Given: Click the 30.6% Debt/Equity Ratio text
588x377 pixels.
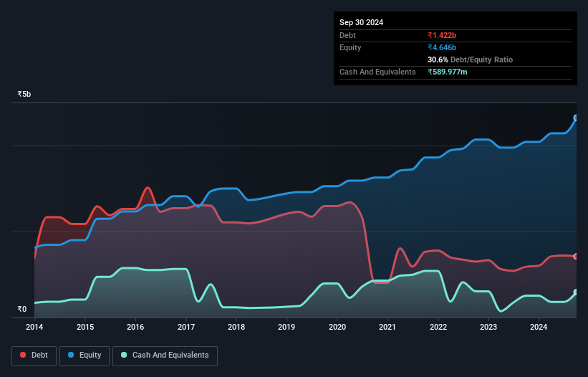Looking at the screenshot, I should click(470, 59).
